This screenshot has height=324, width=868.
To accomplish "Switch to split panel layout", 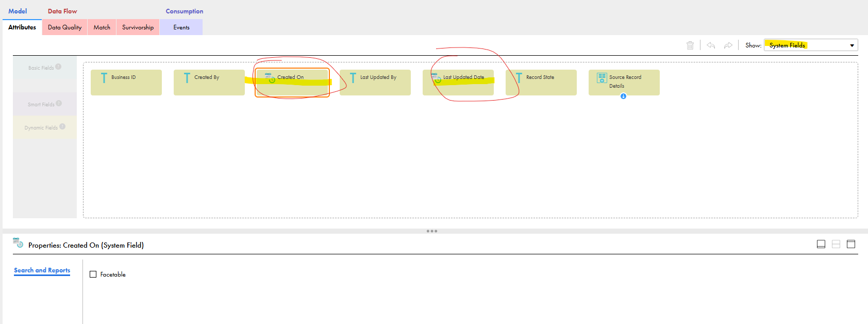I will click(836, 244).
